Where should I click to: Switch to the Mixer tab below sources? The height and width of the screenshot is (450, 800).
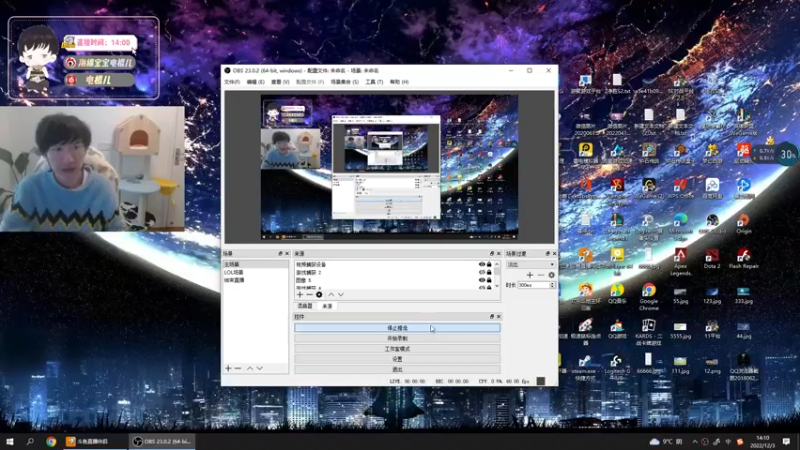click(305, 306)
